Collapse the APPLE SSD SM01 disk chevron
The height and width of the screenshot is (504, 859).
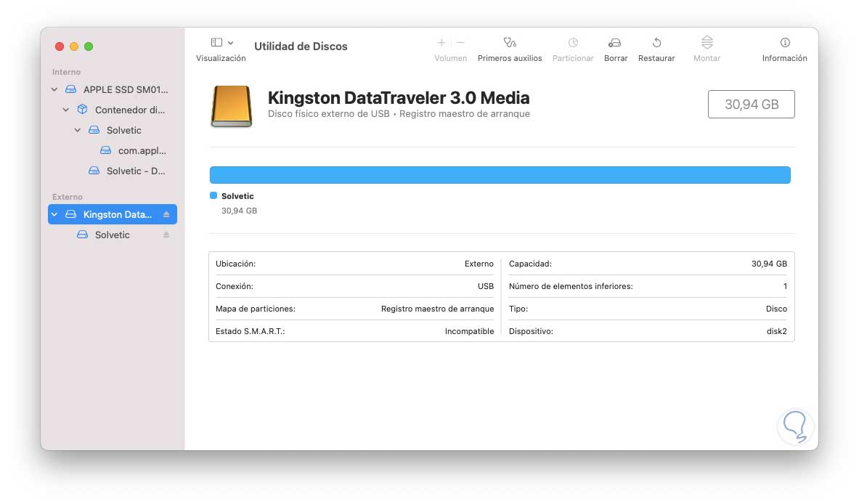[x=54, y=89]
